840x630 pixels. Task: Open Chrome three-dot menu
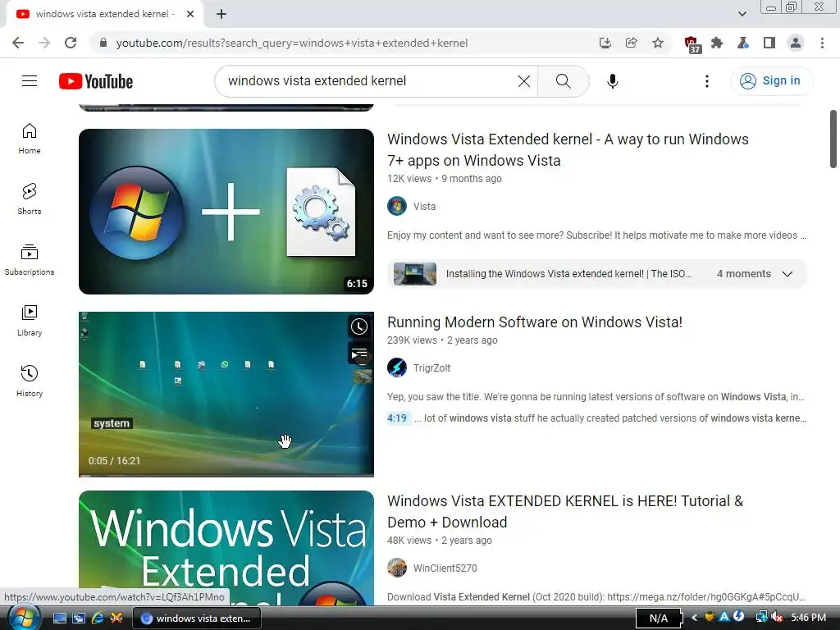(x=822, y=43)
